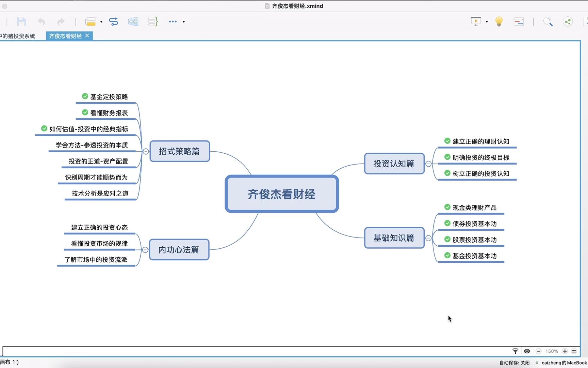This screenshot has height=368, width=588.
Task: Select subtopic text 现金类理财产品
Action: click(x=475, y=208)
